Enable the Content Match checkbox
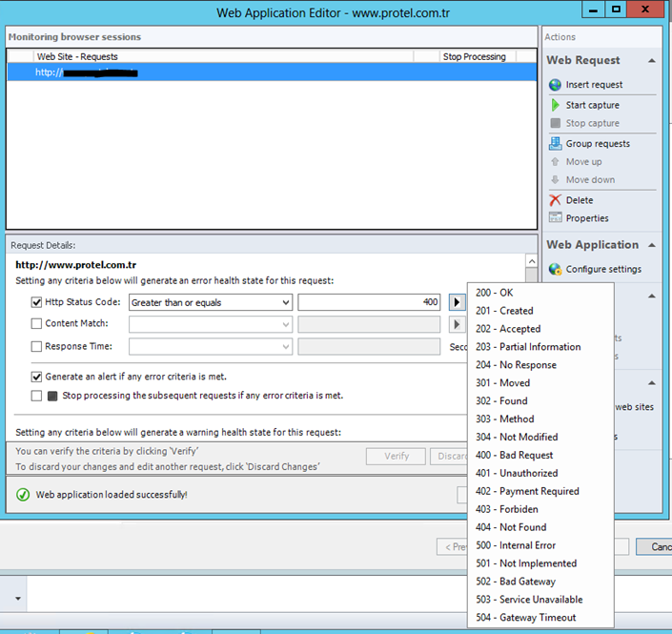Image resolution: width=672 pixels, height=634 pixels. pyautogui.click(x=36, y=324)
